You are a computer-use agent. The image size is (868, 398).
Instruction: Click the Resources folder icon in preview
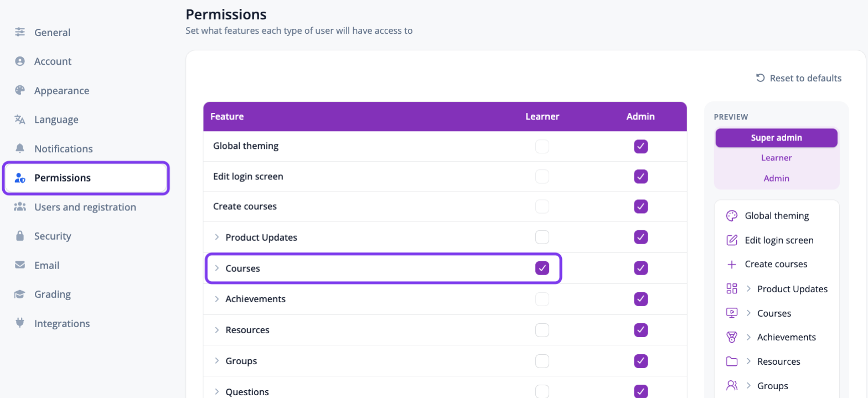732,361
